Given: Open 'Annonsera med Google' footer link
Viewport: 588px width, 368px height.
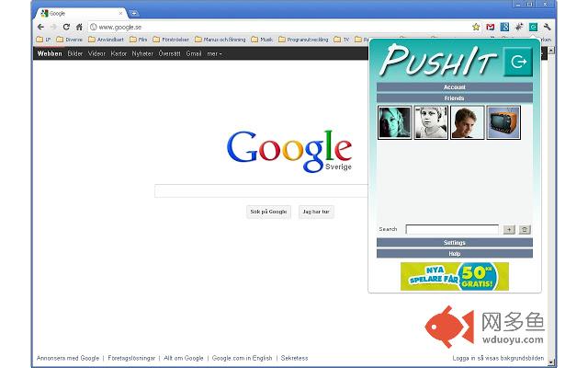Looking at the screenshot, I should (x=68, y=358).
